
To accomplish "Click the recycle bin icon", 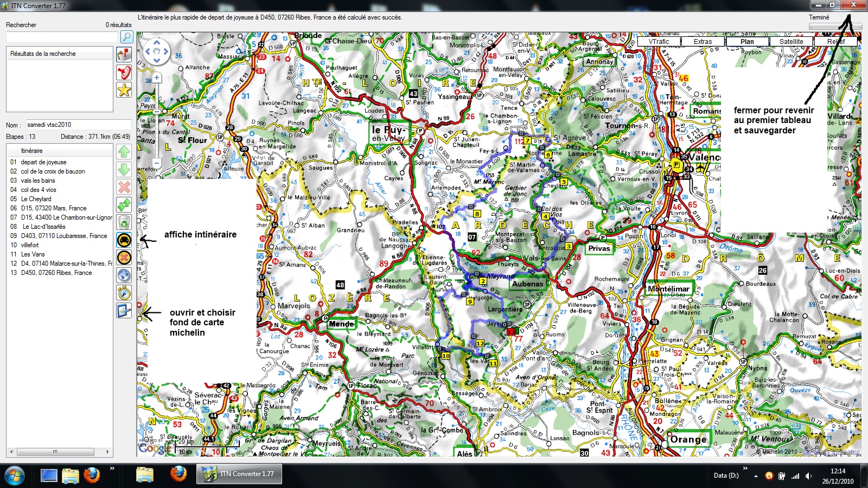I will point(124,222).
